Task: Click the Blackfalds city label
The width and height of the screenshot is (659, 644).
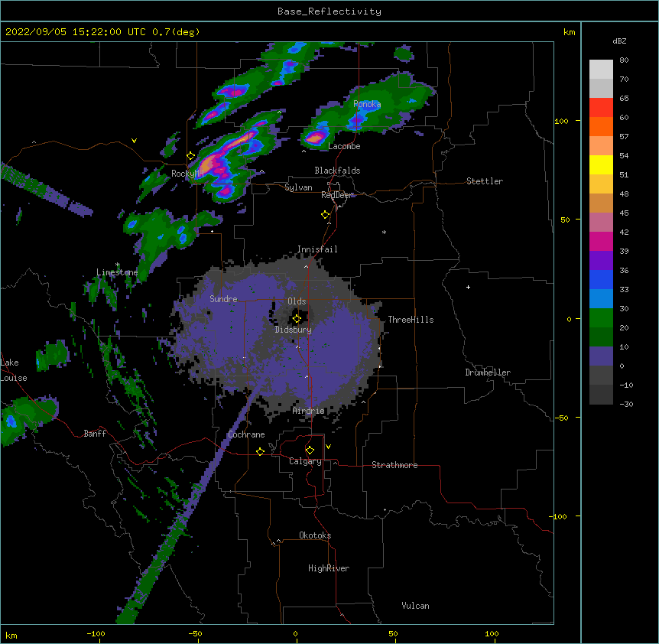Action: pyautogui.click(x=337, y=171)
